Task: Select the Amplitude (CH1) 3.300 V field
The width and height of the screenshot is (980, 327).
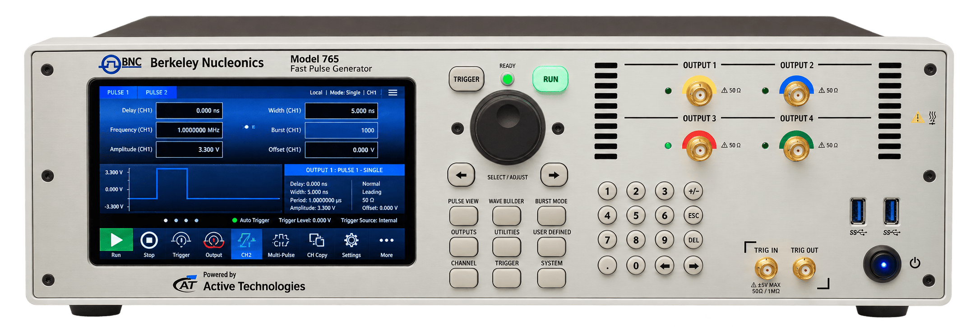Action: click(190, 149)
